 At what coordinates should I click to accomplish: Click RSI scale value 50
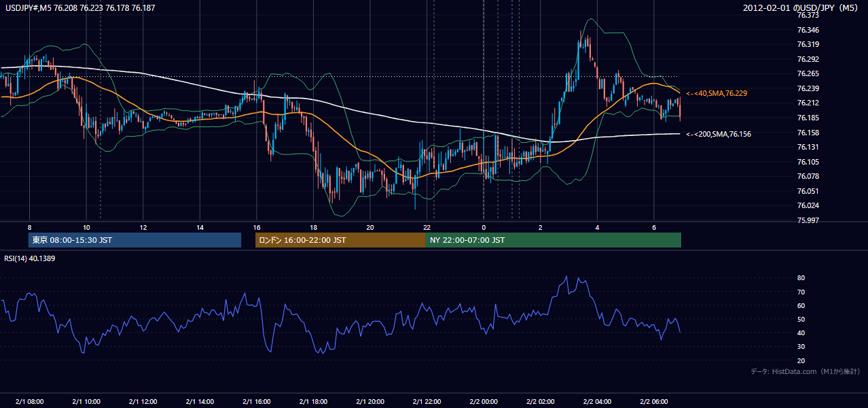[801, 319]
